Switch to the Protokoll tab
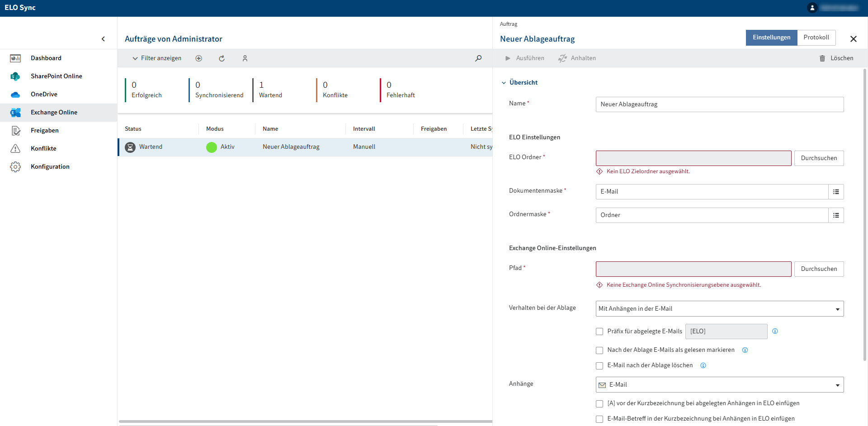The height and width of the screenshot is (426, 868). [x=816, y=38]
